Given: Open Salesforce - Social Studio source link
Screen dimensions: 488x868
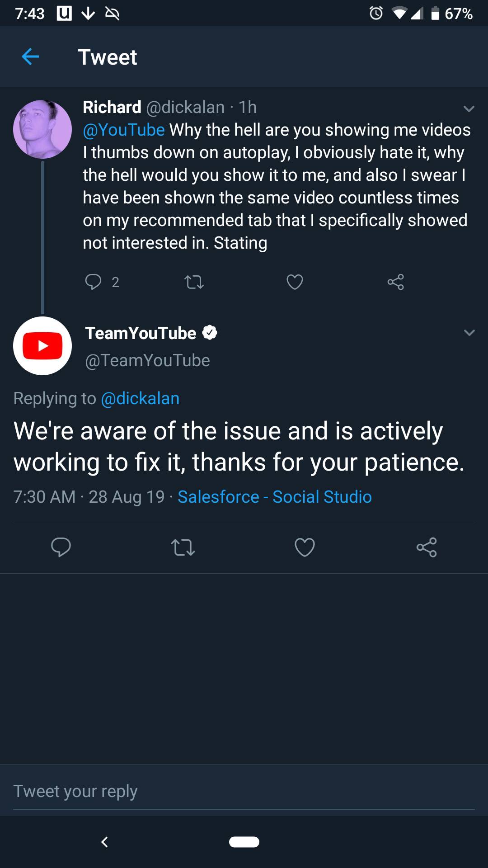Looking at the screenshot, I should coord(275,497).
